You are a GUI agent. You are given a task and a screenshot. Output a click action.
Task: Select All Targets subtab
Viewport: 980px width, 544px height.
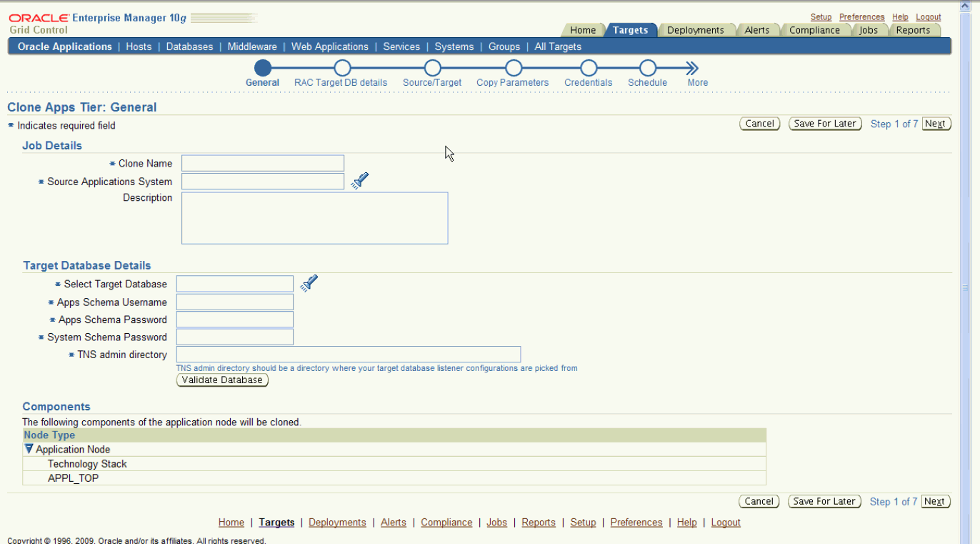coord(558,46)
